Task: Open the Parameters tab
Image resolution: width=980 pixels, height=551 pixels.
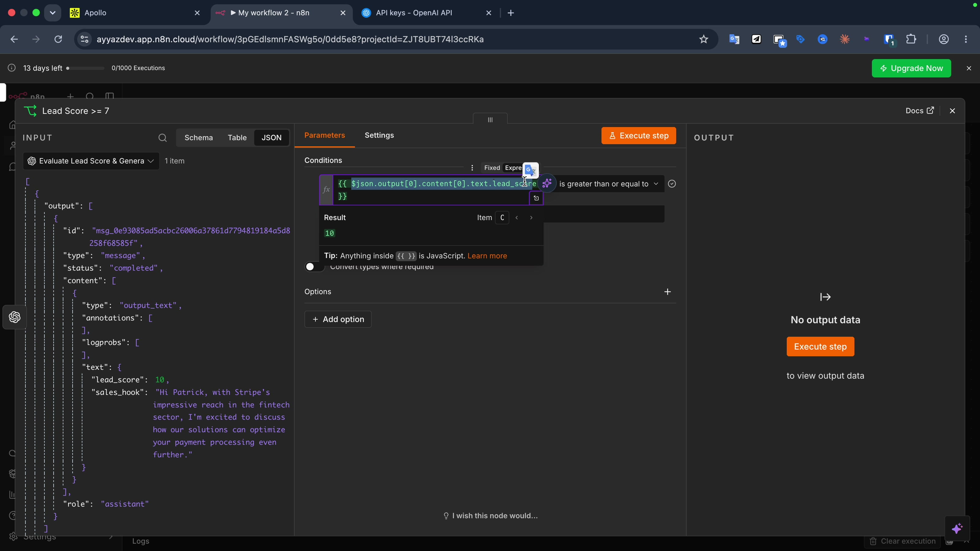Action: (x=325, y=135)
